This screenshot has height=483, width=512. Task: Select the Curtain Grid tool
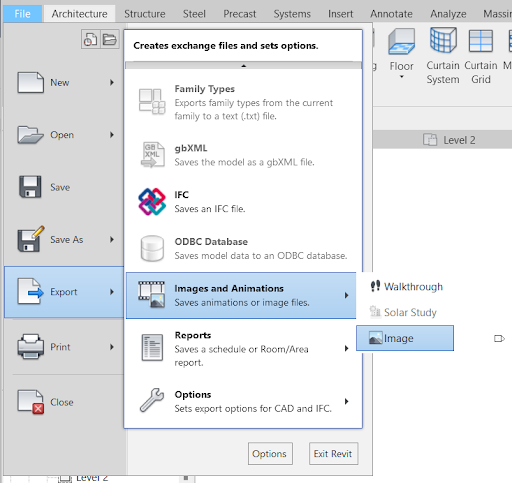(481, 56)
